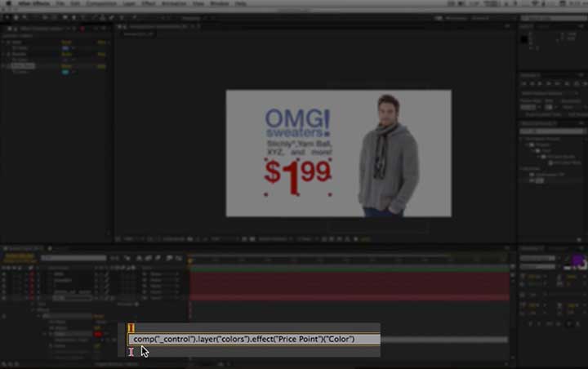Open the View menu
The image size is (588, 369).
[x=198, y=3]
